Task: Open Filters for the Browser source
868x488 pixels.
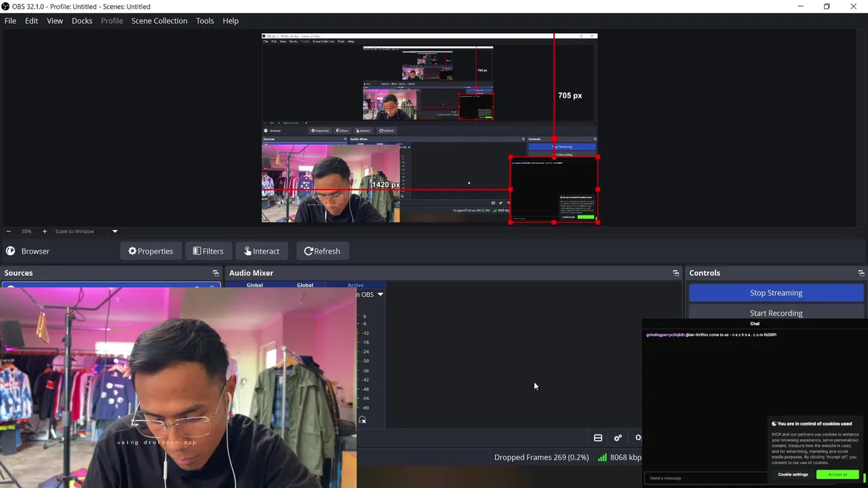Action: [x=208, y=251]
